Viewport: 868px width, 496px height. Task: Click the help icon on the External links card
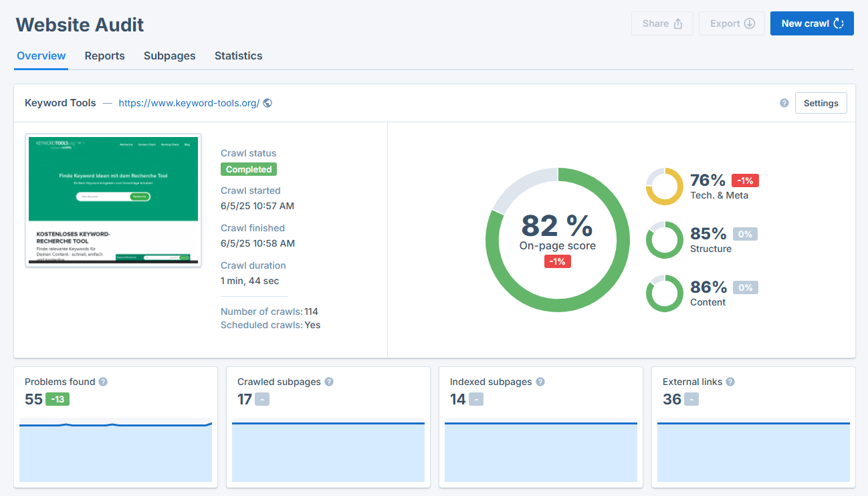(x=730, y=382)
